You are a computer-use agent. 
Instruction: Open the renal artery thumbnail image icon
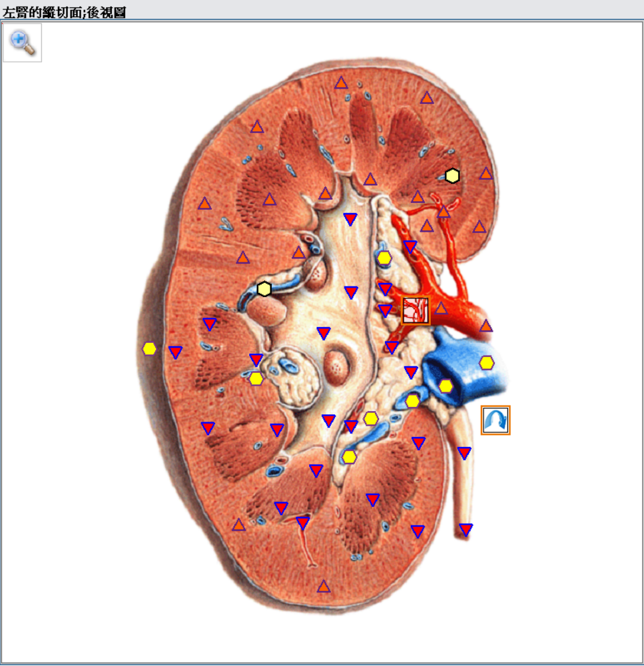416,310
